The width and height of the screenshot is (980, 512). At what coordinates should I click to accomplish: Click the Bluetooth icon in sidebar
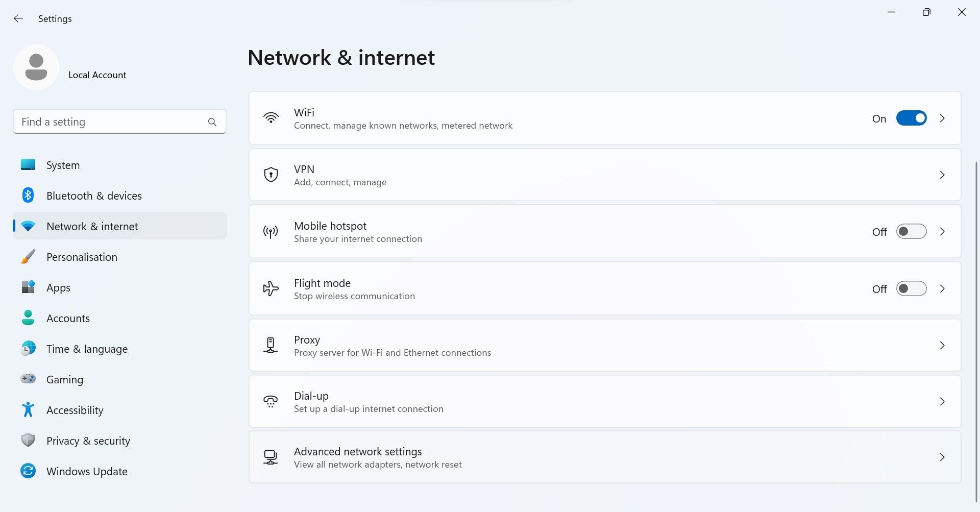click(28, 196)
